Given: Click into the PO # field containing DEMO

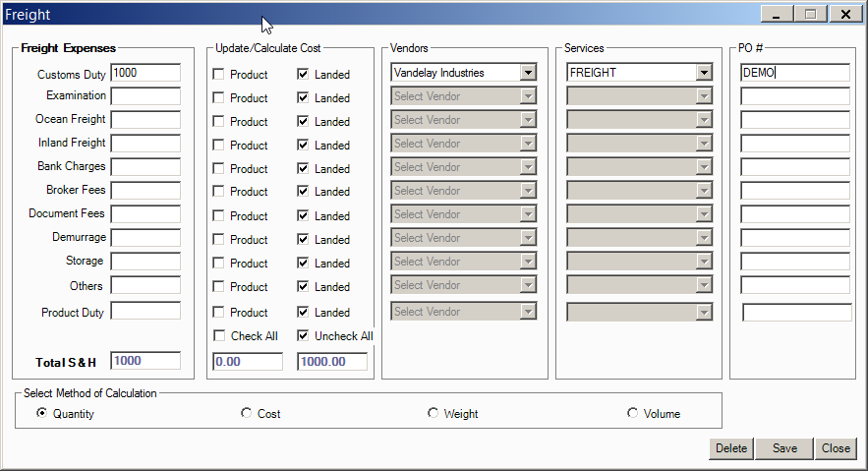Looking at the screenshot, I should click(794, 73).
